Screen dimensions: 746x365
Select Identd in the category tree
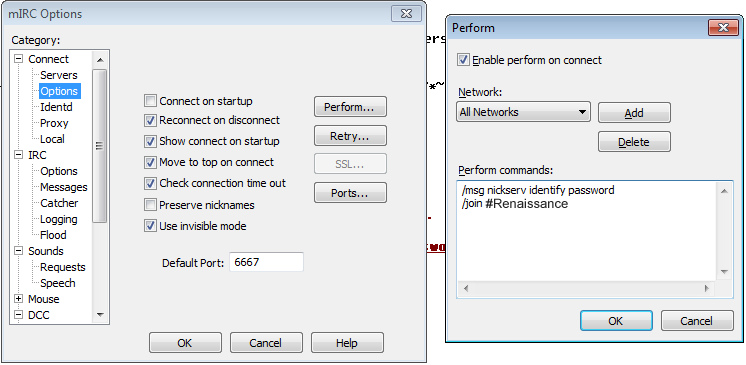coord(56,107)
